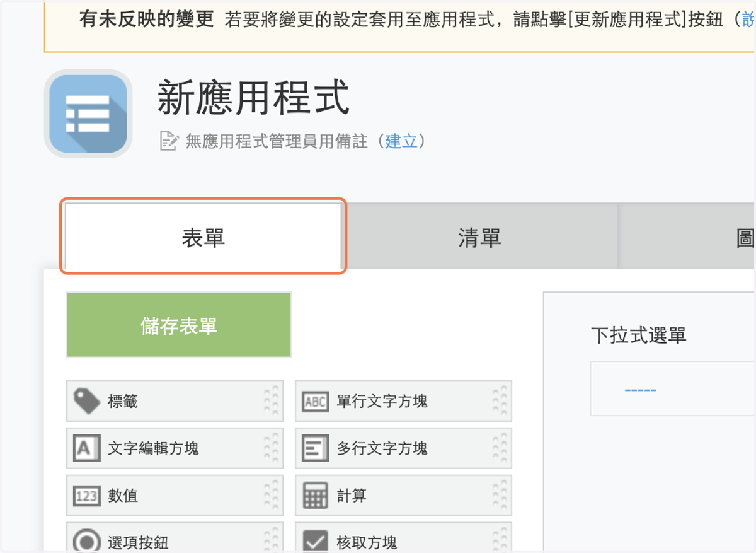Click the blue app icon next to 新應用程式
The height and width of the screenshot is (553, 756).
[x=88, y=114]
